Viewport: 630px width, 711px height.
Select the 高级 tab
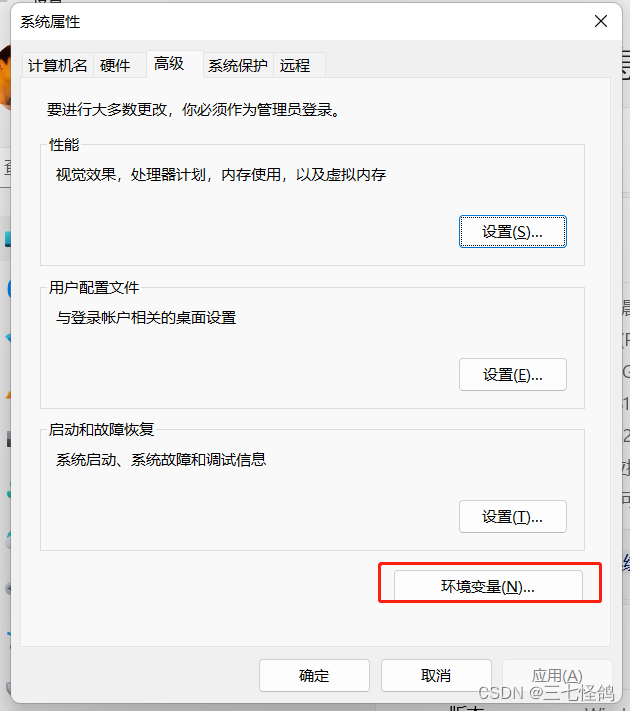pyautogui.click(x=175, y=64)
